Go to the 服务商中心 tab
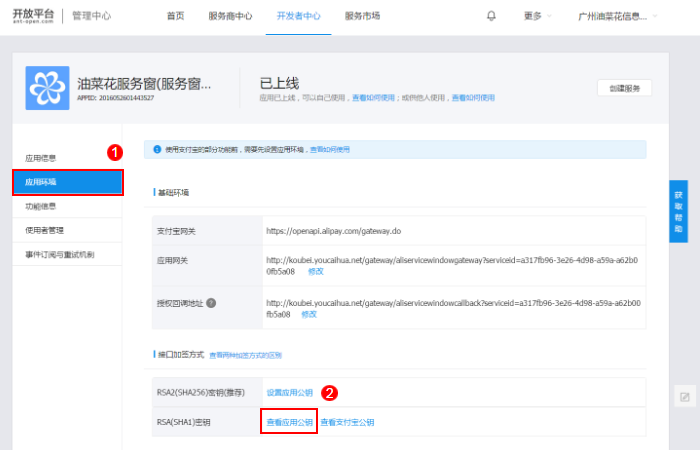Image resolution: width=700 pixels, height=450 pixels. point(230,16)
